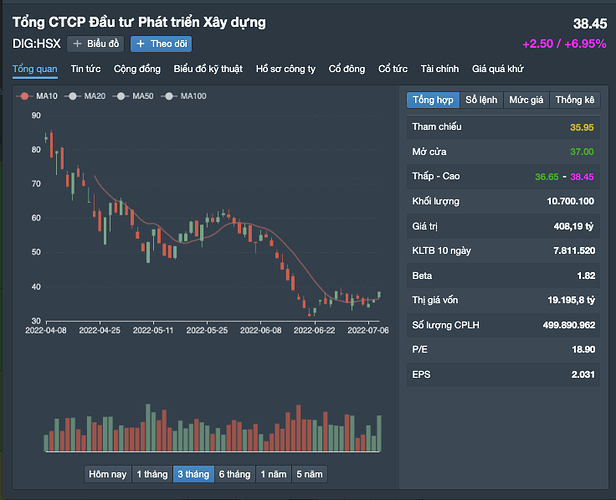Open the Biểu đồ kỹ thuật tab

tap(208, 69)
